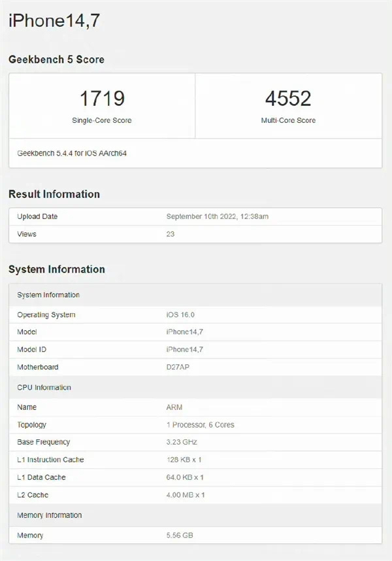The width and height of the screenshot is (392, 561).
Task: Select Geekbench 5.4.4 for iOS AArch64 text
Action: tap(71, 153)
